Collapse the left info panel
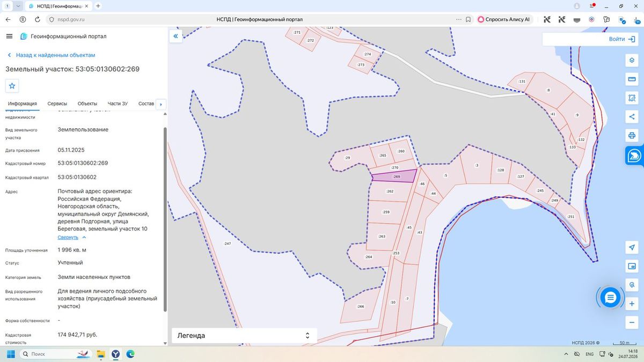The image size is (644, 362). [175, 36]
